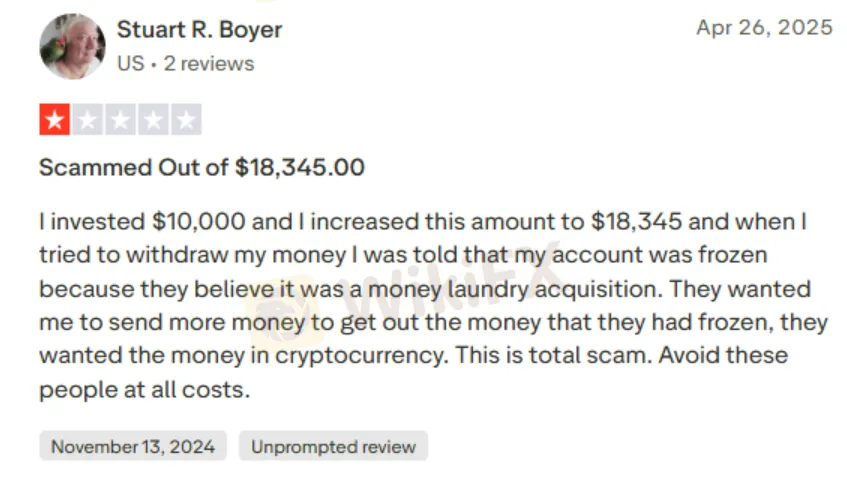
Task: Open the "Scammed Out of $18,345.00" review title
Action: click(x=201, y=167)
